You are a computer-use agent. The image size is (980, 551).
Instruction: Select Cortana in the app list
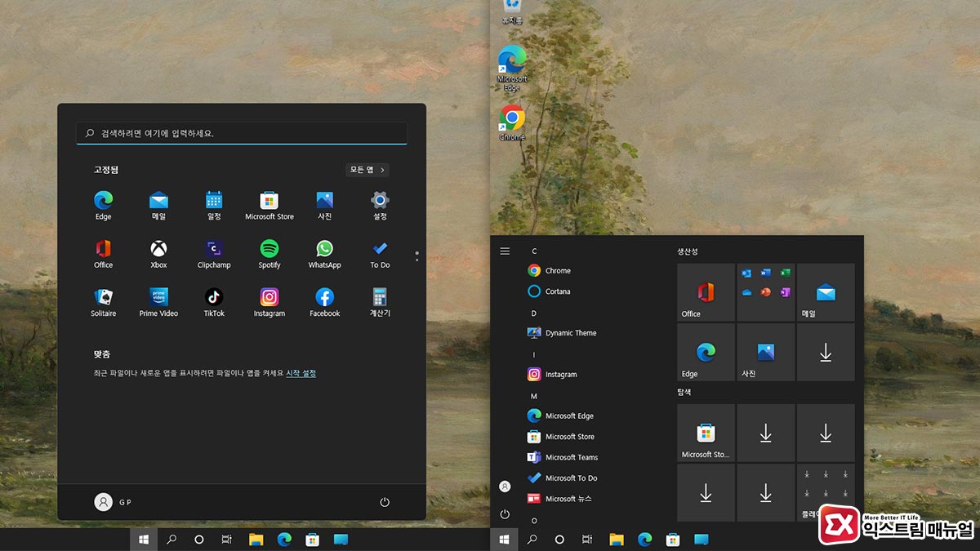pos(558,291)
